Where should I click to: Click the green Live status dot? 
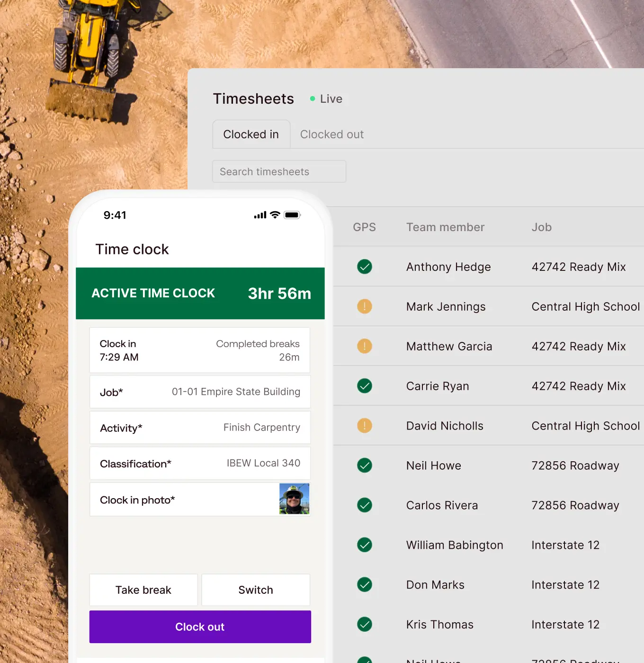tap(313, 99)
